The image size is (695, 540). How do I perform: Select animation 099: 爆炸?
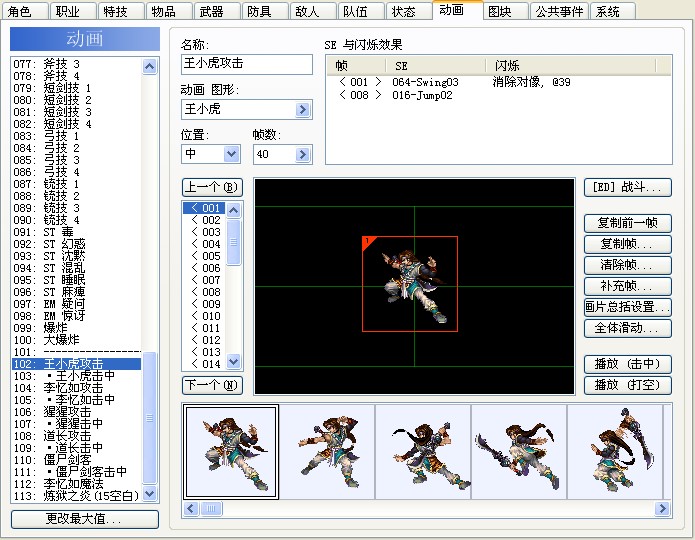pyautogui.click(x=76, y=328)
